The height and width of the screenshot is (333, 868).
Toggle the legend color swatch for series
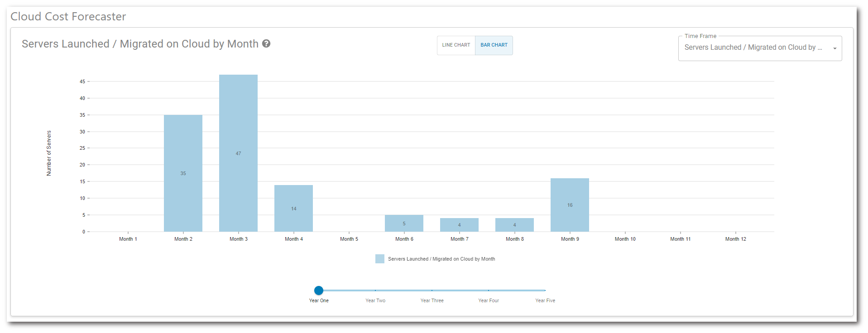[379, 259]
